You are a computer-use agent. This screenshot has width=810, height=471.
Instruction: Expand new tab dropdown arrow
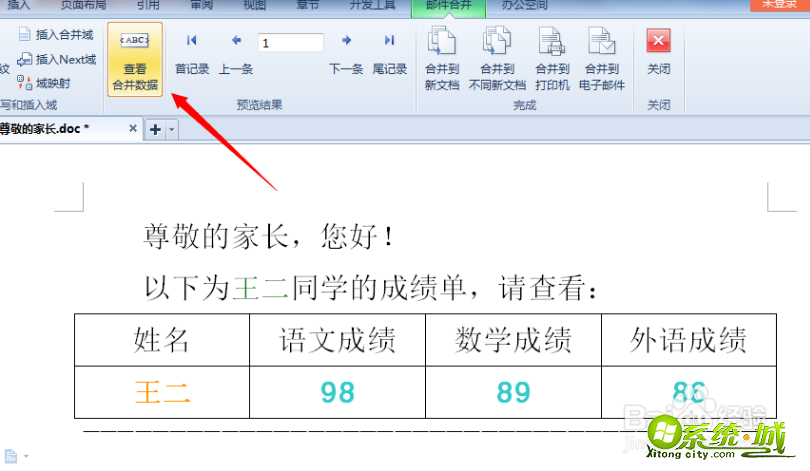172,130
